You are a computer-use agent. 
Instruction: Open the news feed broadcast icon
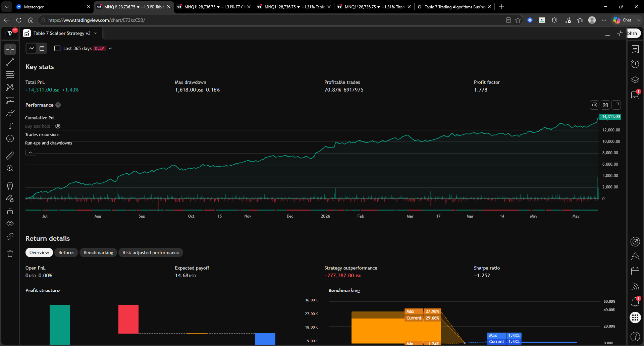[x=635, y=286]
